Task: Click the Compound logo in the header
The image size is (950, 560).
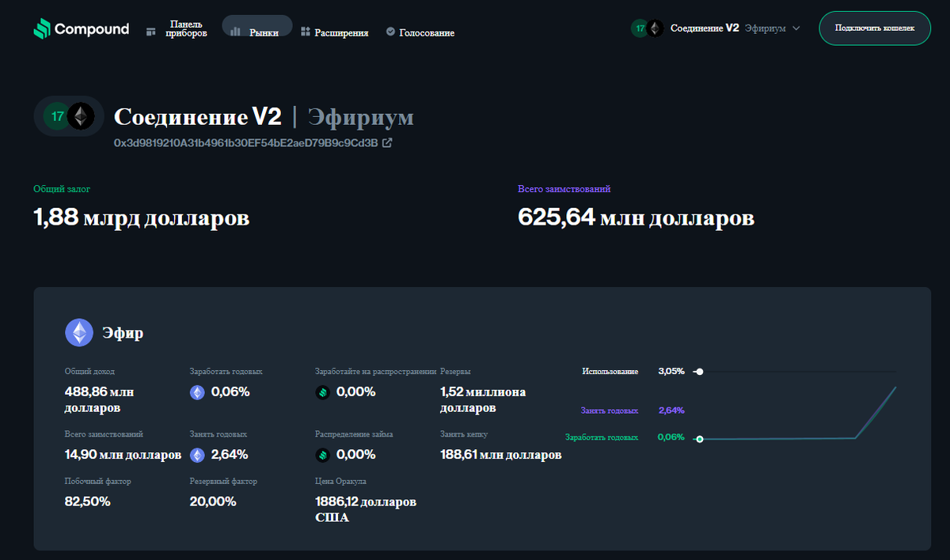Action: (81, 28)
